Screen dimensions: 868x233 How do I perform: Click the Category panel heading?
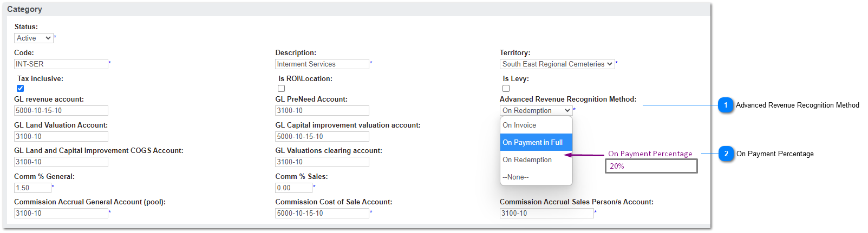pos(24,9)
